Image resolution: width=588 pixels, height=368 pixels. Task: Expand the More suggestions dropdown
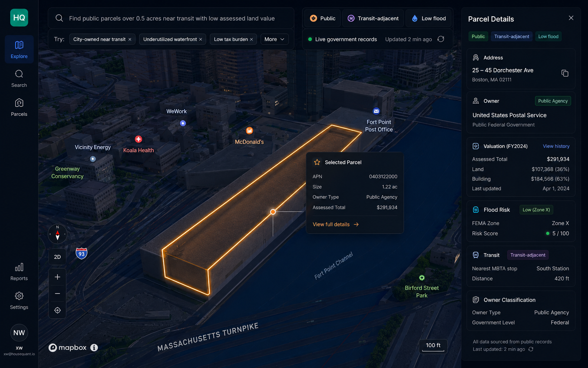click(x=274, y=39)
